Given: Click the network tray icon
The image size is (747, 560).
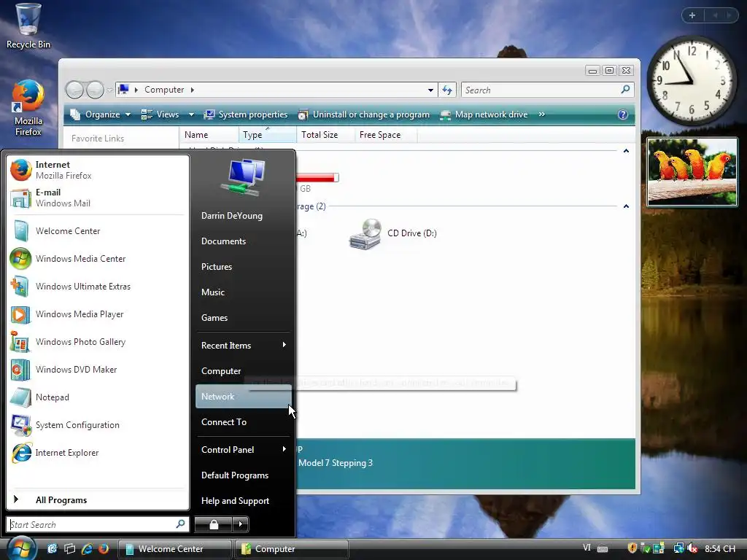Looking at the screenshot, I should 678,548.
